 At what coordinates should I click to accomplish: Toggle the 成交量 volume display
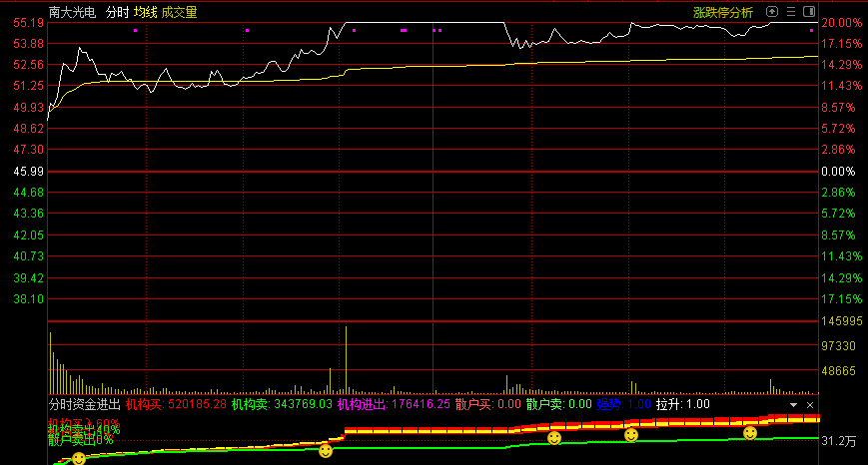tap(179, 12)
